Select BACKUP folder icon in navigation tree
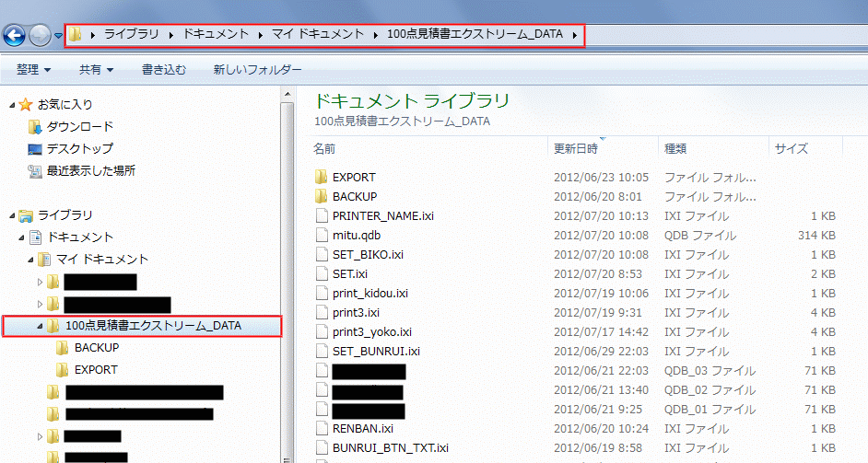Viewport: 868px width, 463px height. point(63,348)
